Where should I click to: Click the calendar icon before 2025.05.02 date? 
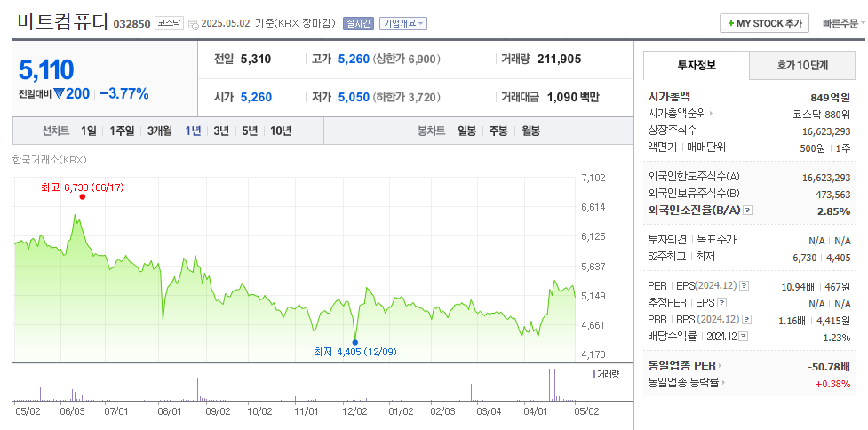(x=193, y=24)
